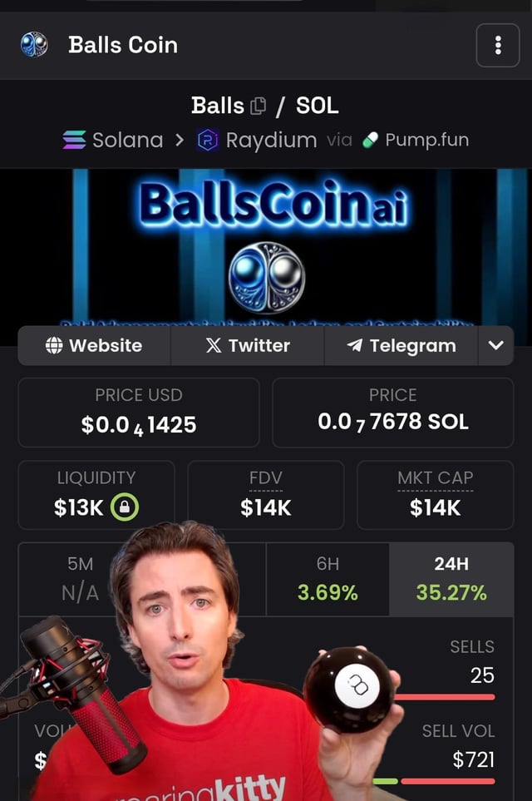The image size is (532, 801).
Task: Copy the Balls token address
Action: point(259,106)
